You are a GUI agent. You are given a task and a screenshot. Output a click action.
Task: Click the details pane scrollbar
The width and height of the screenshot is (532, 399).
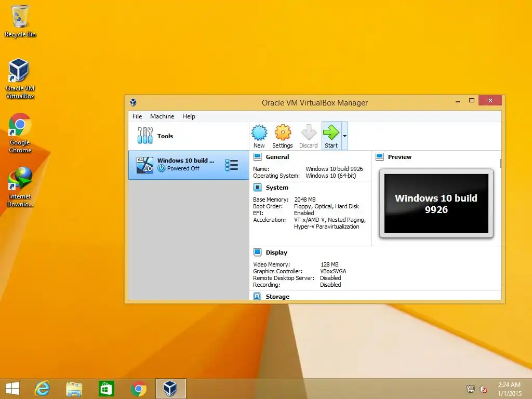click(x=500, y=163)
